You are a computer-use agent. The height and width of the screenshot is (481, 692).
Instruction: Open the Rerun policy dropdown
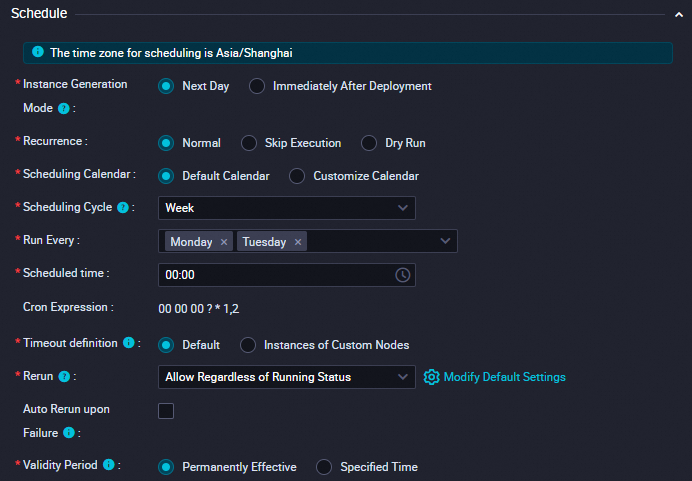[x=287, y=377]
